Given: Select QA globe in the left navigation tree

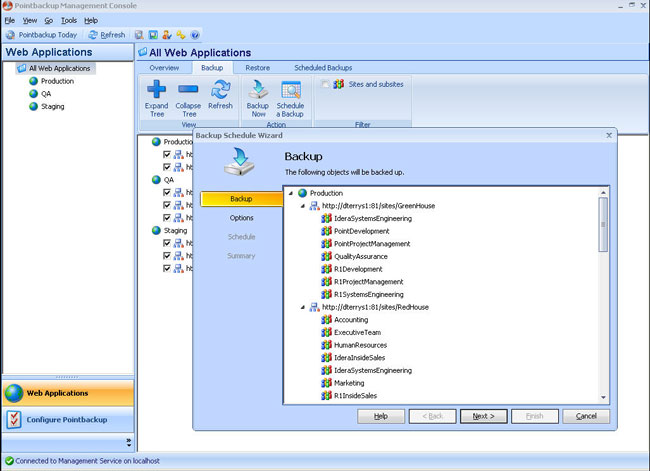Looking at the screenshot, I should click(34, 94).
